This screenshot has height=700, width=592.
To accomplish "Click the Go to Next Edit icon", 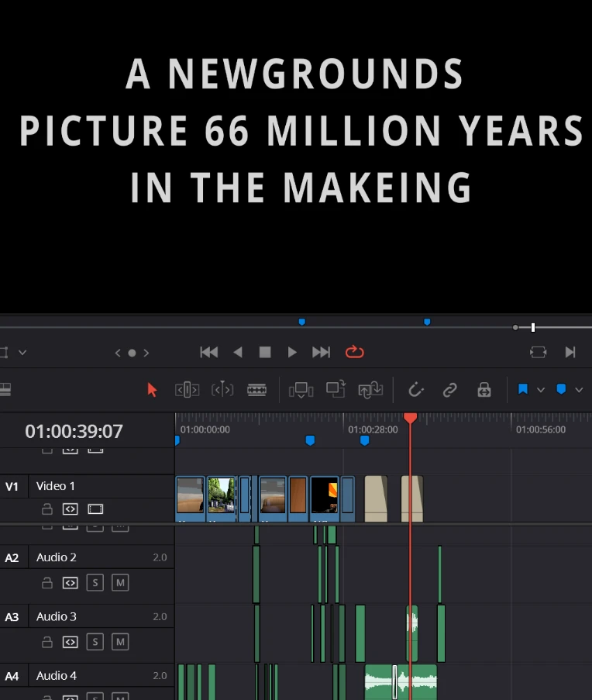I will 570,352.
